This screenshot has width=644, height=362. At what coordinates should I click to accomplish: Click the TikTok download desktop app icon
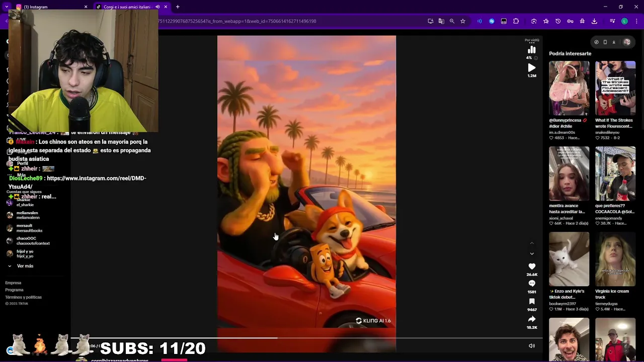coord(614,42)
